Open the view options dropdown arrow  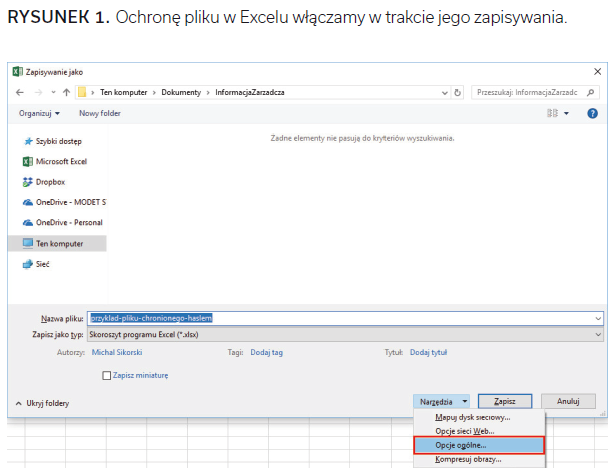[566, 114]
